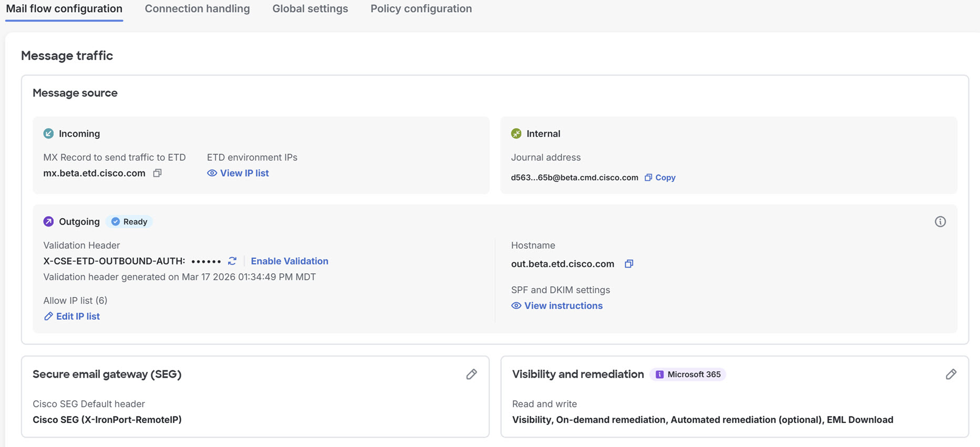Click the Message source heading
980x447 pixels.
pos(75,93)
